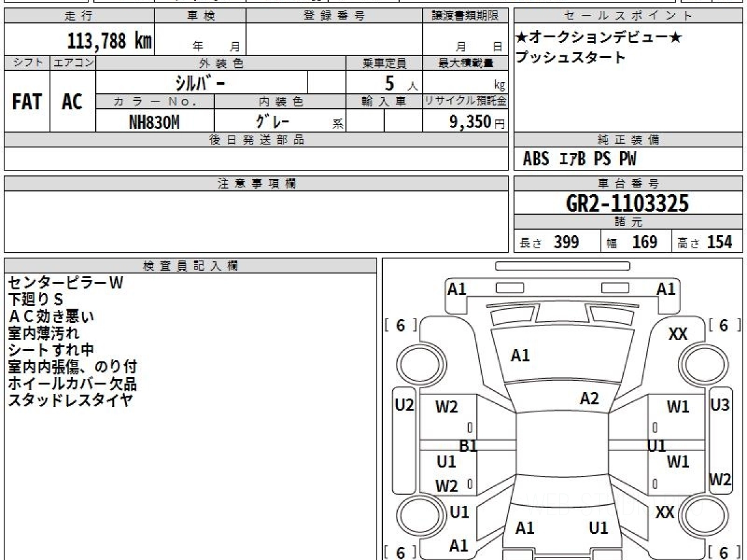Click the シフト label

tap(27, 63)
